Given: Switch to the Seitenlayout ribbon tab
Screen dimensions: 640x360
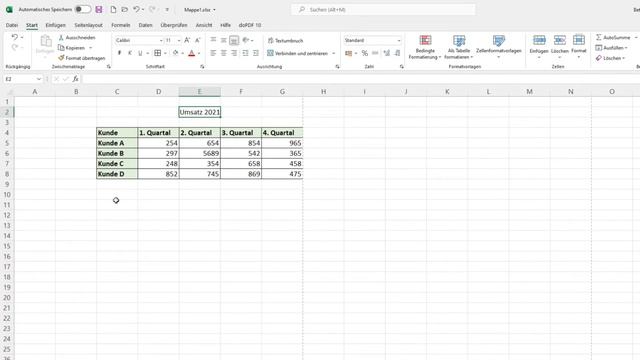Looking at the screenshot, I should point(88,25).
